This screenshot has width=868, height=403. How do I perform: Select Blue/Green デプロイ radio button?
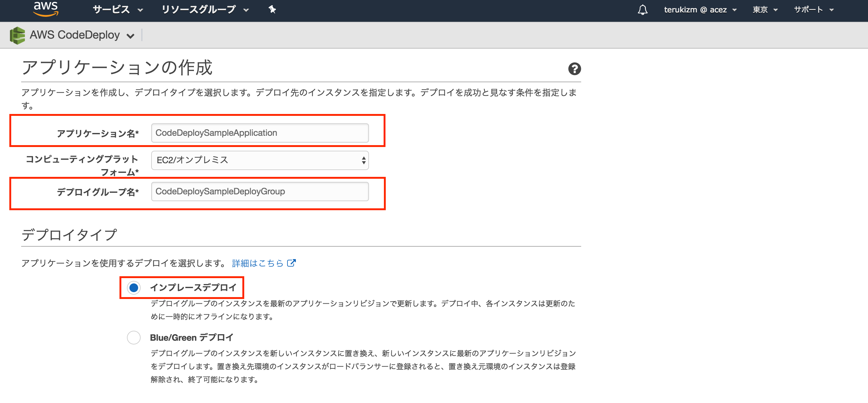pos(134,337)
